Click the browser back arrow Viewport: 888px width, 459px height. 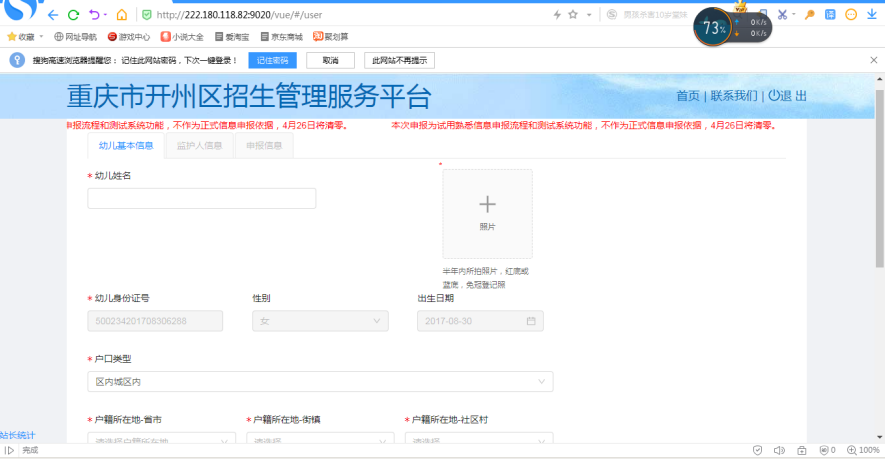53,15
